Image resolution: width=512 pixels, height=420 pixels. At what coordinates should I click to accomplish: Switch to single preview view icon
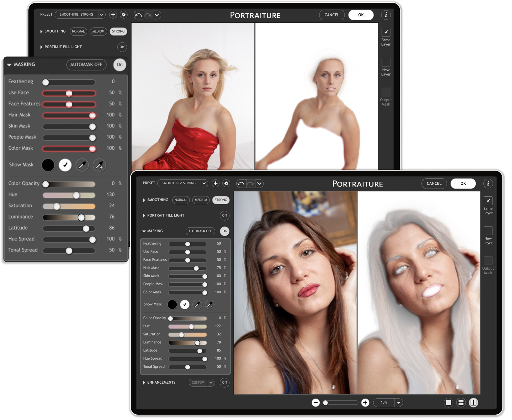(448, 403)
